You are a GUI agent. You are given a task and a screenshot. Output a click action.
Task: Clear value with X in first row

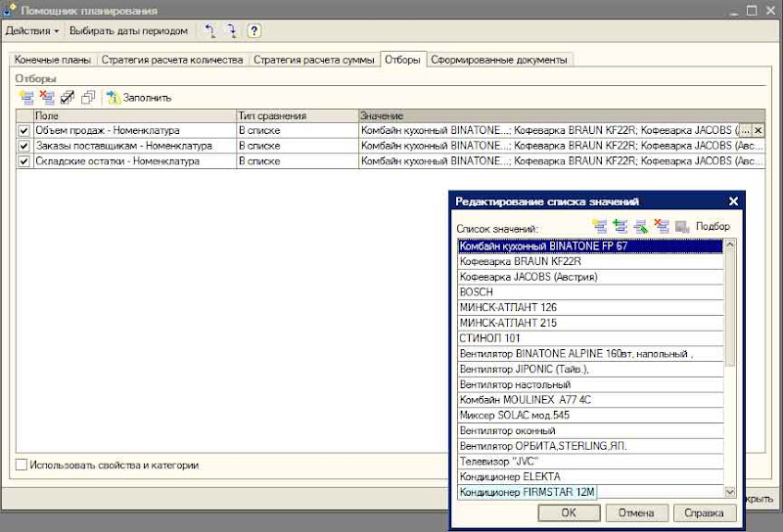(x=758, y=131)
